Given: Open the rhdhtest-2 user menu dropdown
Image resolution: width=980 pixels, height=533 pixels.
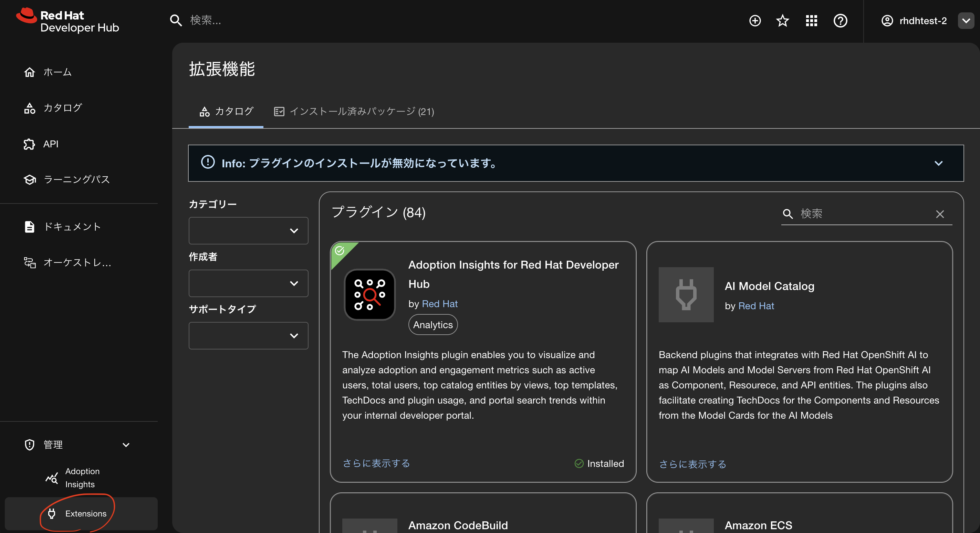Looking at the screenshot, I should pos(966,21).
